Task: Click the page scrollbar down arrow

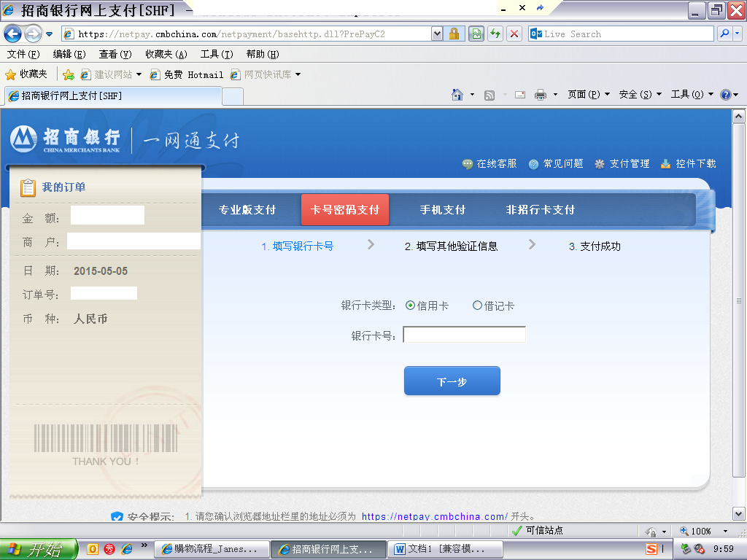Action: (738, 514)
